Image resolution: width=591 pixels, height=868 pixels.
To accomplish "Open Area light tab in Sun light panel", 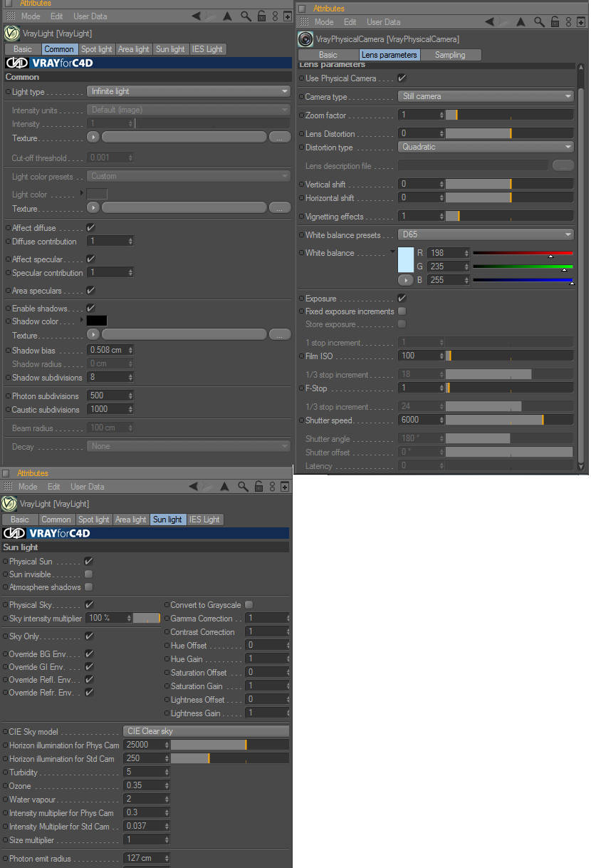I will pos(130,520).
